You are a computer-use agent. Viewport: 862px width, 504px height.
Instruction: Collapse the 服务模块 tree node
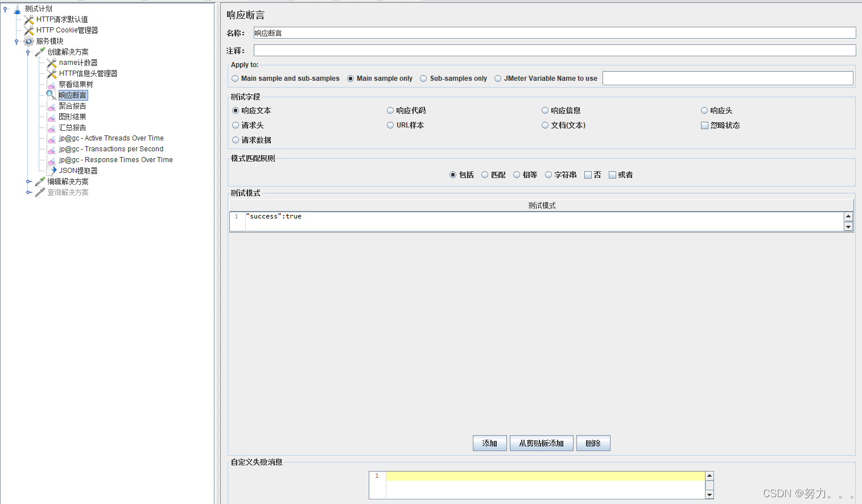point(17,42)
